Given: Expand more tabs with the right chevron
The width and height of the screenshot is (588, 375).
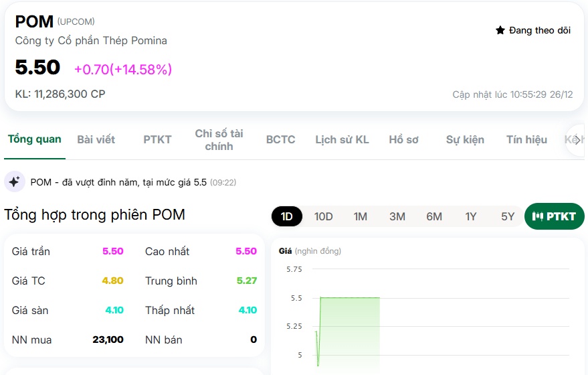Looking at the screenshot, I should point(577,140).
